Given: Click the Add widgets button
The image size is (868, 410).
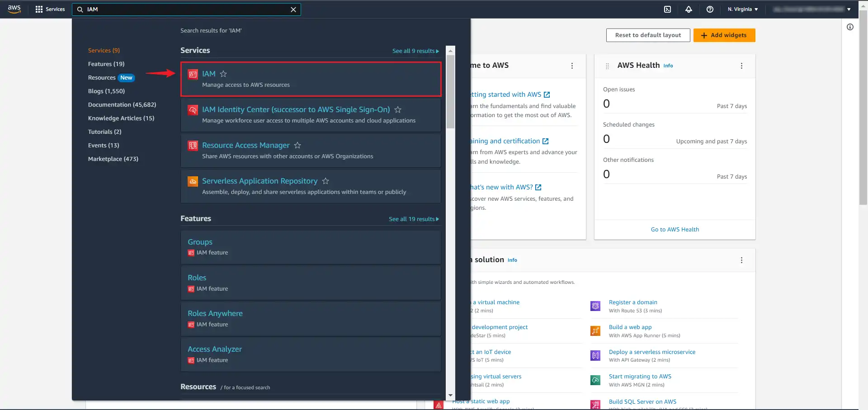Looking at the screenshot, I should tap(724, 35).
